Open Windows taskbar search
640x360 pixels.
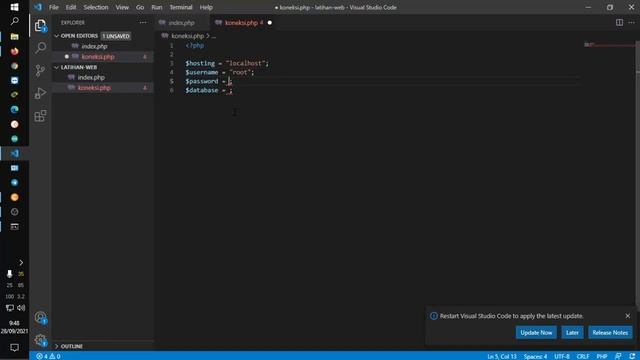(14, 21)
